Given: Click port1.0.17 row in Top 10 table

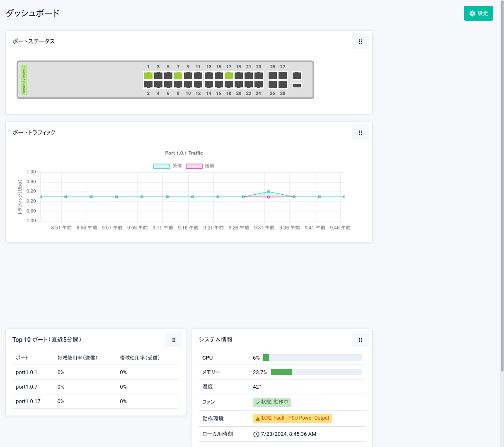Looking at the screenshot, I should tap(28, 401).
